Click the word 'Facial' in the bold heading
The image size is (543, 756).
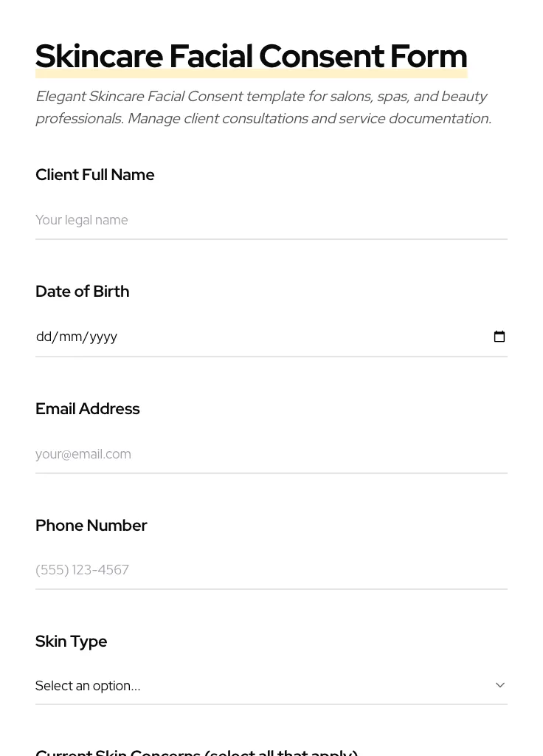pos(211,57)
